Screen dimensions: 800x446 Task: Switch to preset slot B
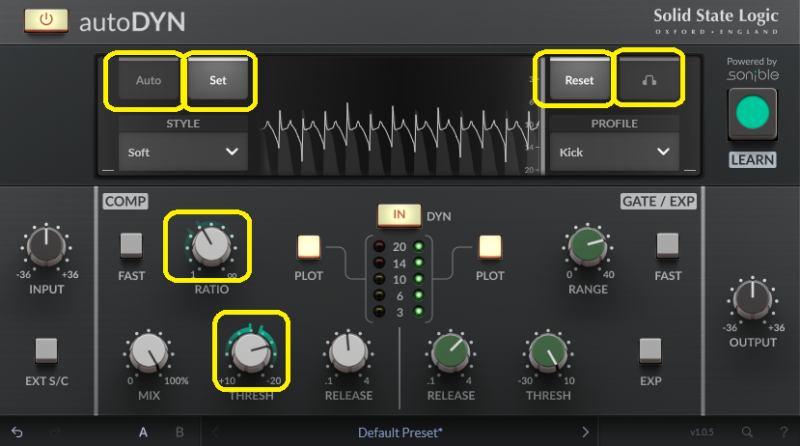click(x=179, y=432)
